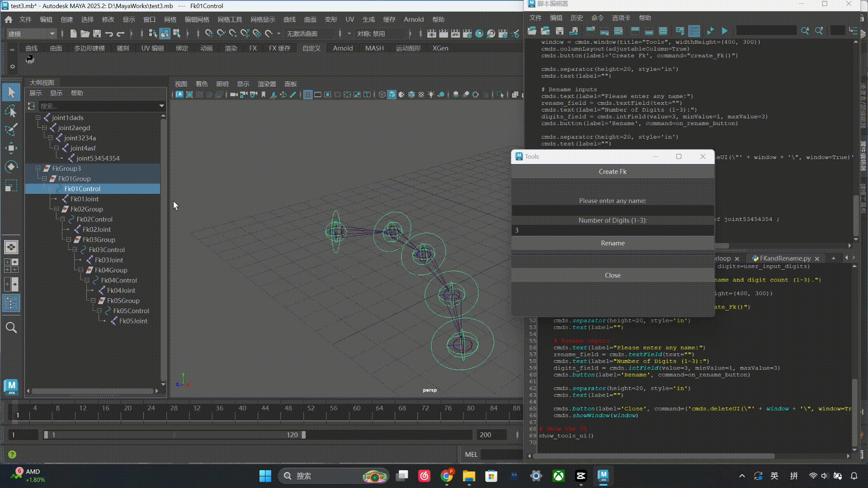868x488 pixels.
Task: Toggle select-by-component-type mode icon
Action: point(177,33)
